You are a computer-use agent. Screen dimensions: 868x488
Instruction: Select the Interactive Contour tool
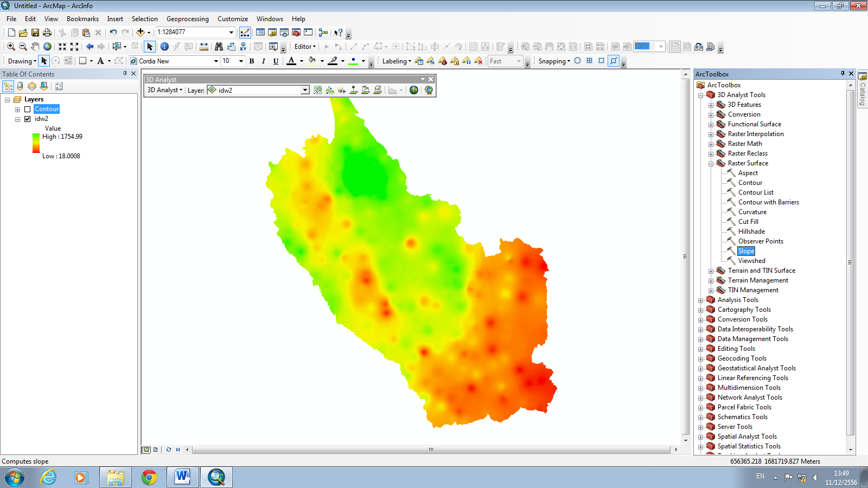click(320, 90)
